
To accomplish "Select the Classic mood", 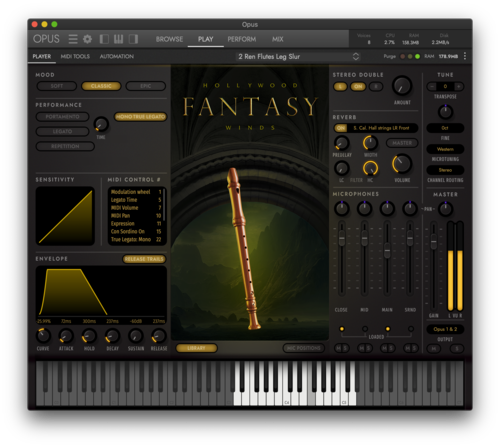I will (101, 86).
